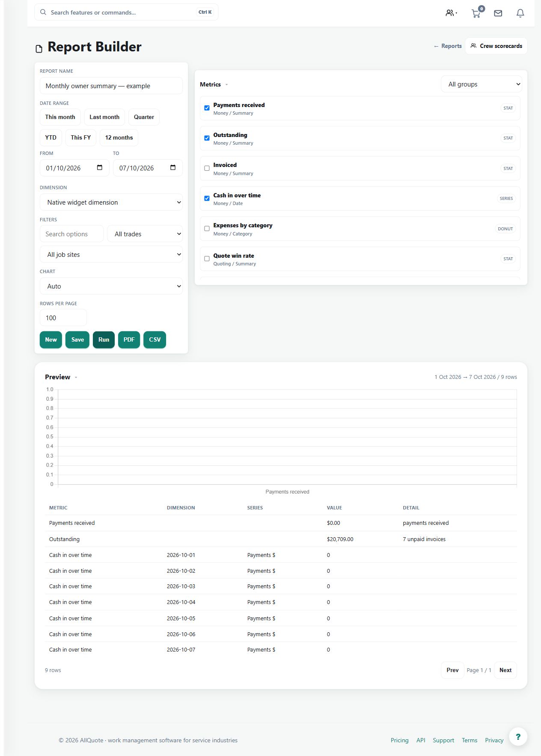Open the FROM date calendar picker
The width and height of the screenshot is (541, 756).
pyautogui.click(x=100, y=167)
